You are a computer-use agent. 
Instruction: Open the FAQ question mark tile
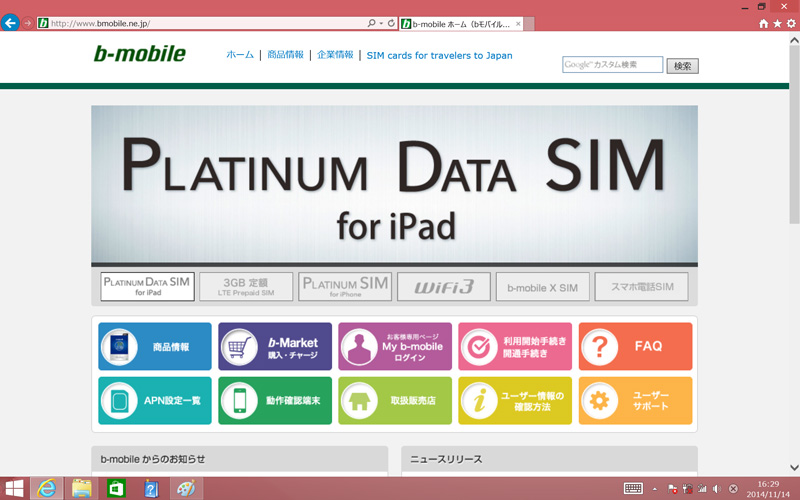coord(635,346)
